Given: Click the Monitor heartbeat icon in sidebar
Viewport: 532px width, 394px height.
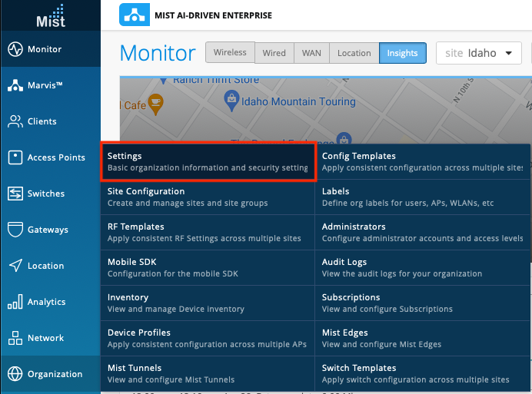Looking at the screenshot, I should click(x=15, y=49).
